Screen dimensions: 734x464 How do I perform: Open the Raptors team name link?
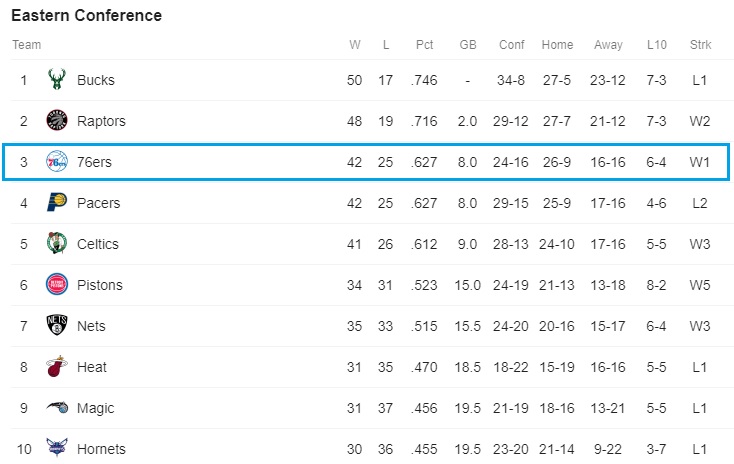101,122
